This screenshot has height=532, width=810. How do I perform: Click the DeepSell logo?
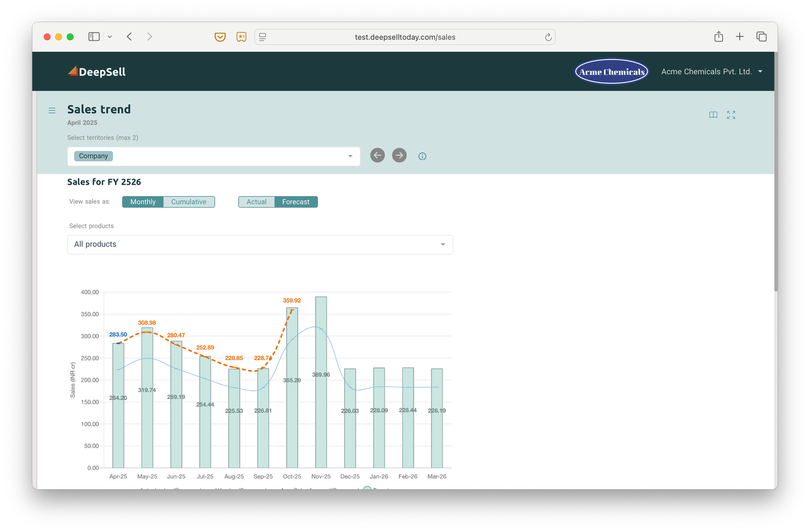tap(97, 71)
